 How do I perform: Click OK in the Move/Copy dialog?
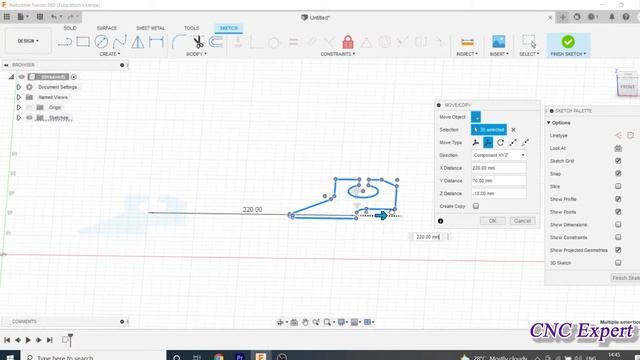click(493, 221)
